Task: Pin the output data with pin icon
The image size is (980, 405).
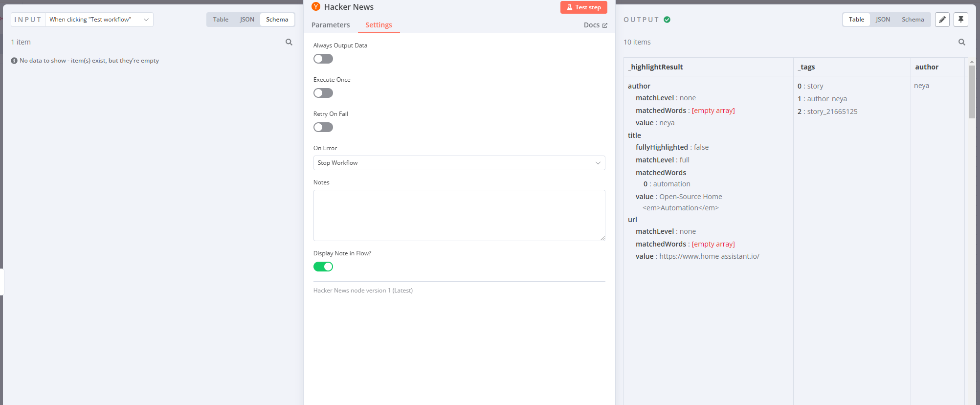Action: 960,20
